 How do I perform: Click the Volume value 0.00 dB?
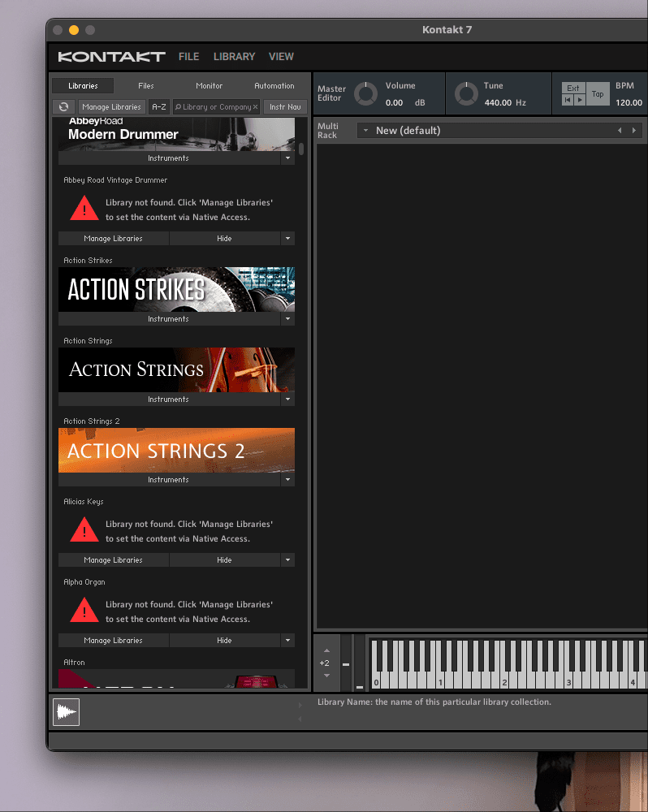[405, 102]
